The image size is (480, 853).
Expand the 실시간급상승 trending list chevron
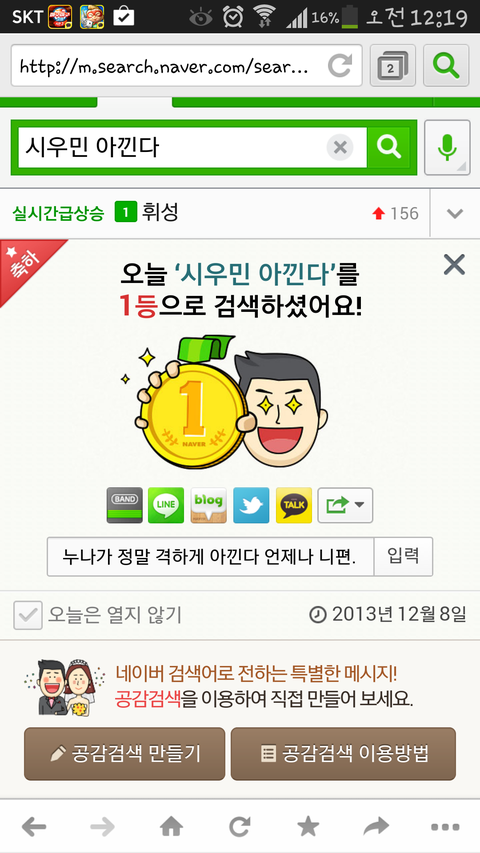tap(455, 213)
